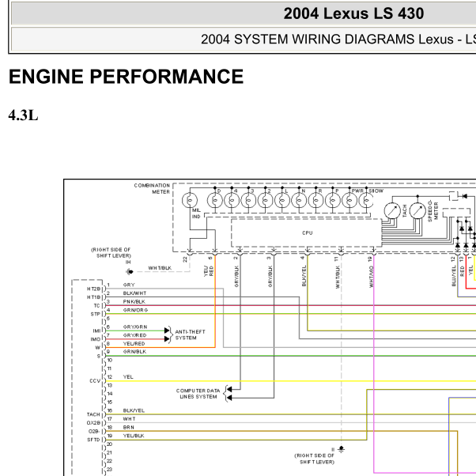
Task: Select the "MIL IND" lamp label
Action: pos(196,213)
